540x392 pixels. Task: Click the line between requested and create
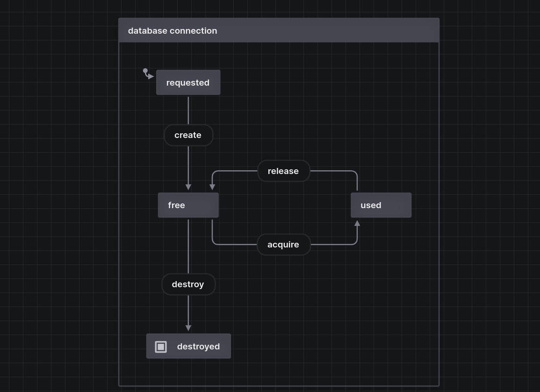tap(188, 110)
